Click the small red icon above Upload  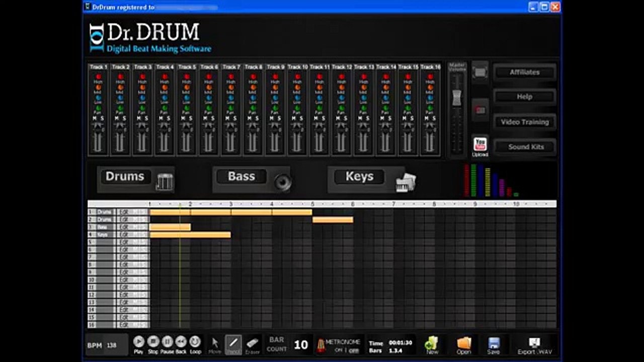coord(480,110)
